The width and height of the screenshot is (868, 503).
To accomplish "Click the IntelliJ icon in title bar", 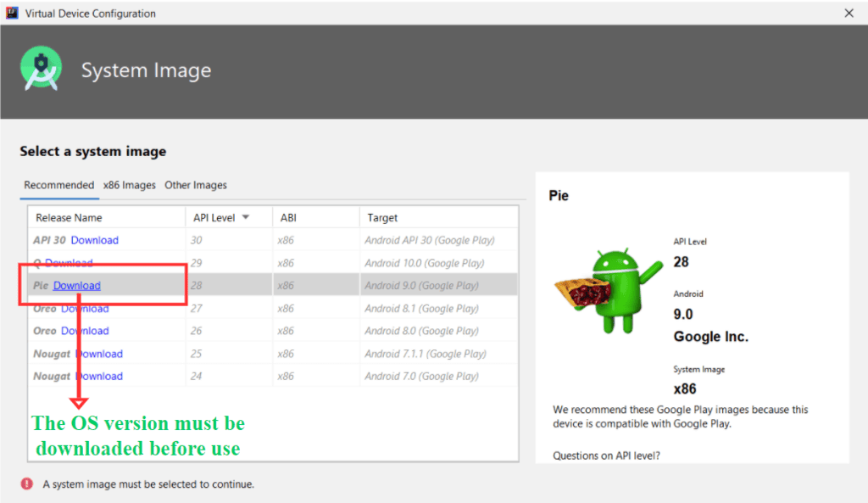I will click(x=12, y=14).
